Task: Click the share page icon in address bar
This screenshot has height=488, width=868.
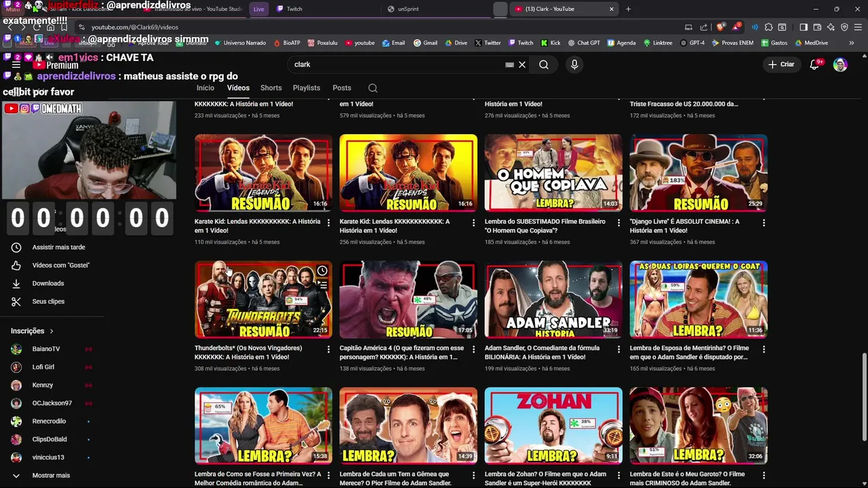Action: [704, 27]
